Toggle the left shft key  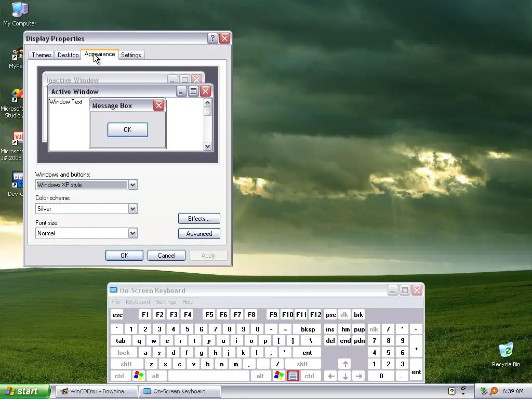coord(126,364)
